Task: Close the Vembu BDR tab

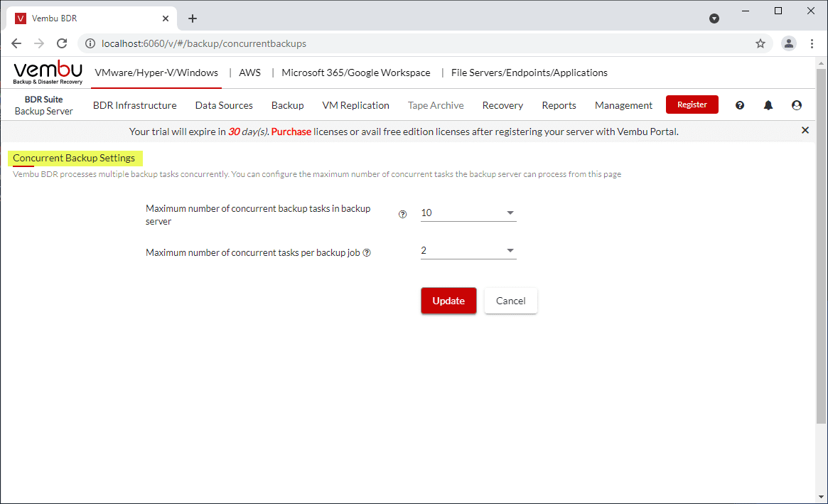Action: [166, 18]
